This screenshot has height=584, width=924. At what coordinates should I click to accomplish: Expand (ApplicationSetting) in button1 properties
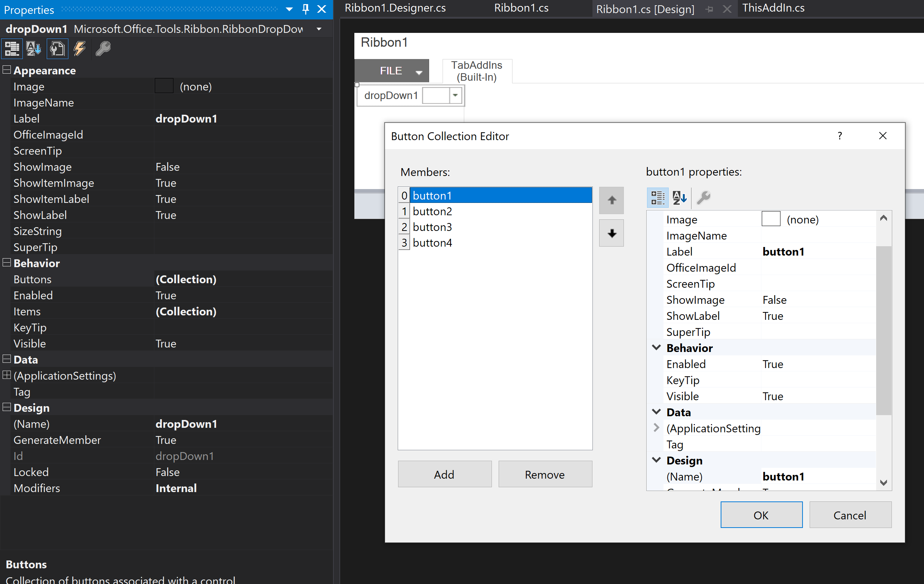click(656, 427)
